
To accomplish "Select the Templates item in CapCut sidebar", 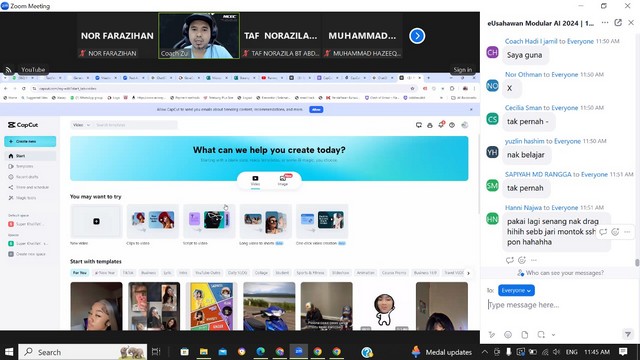I will tap(24, 166).
